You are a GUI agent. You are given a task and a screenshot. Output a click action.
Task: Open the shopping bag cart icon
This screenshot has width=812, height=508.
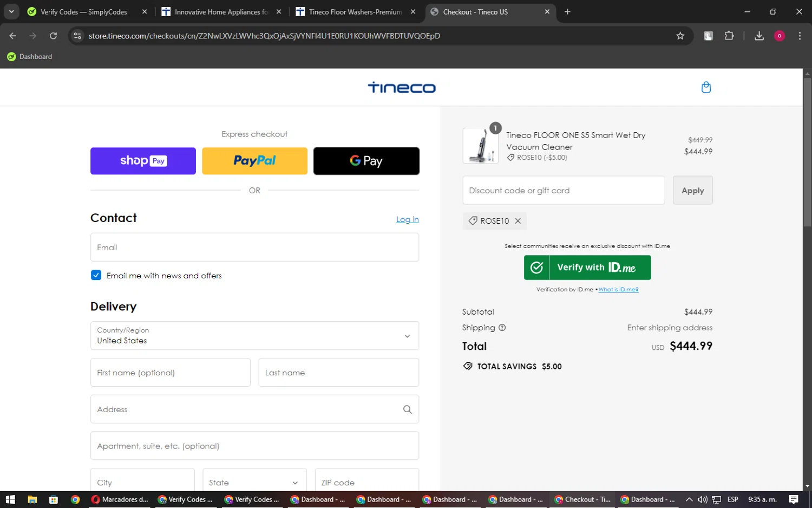point(706,87)
